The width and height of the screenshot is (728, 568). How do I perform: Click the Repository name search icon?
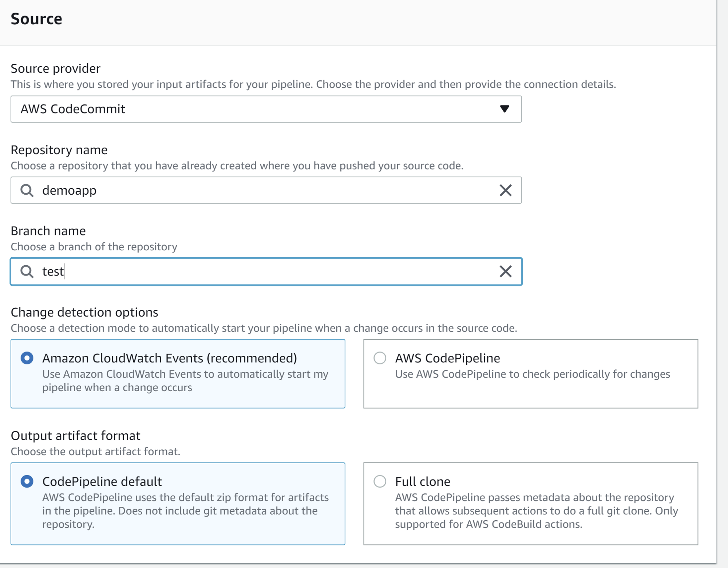point(27,190)
